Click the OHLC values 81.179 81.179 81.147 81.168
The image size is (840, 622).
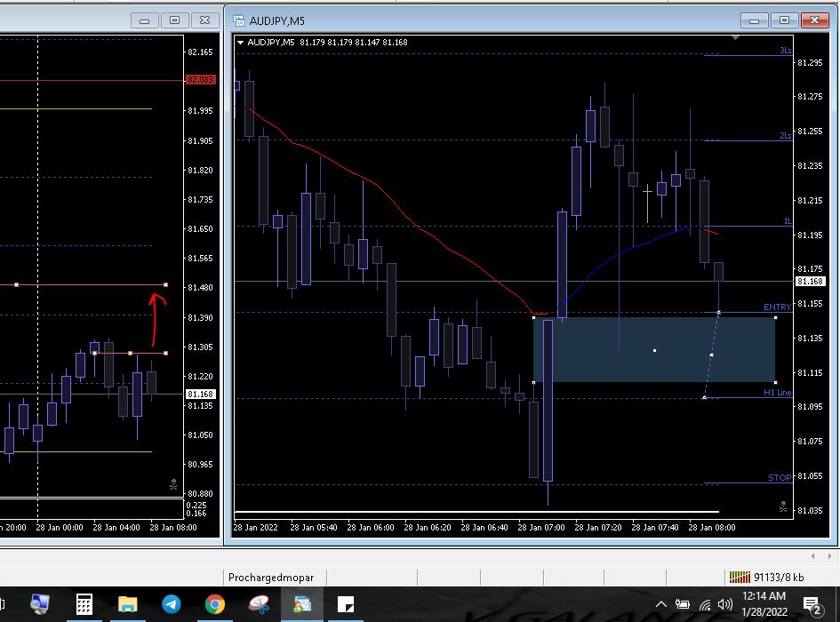point(354,43)
